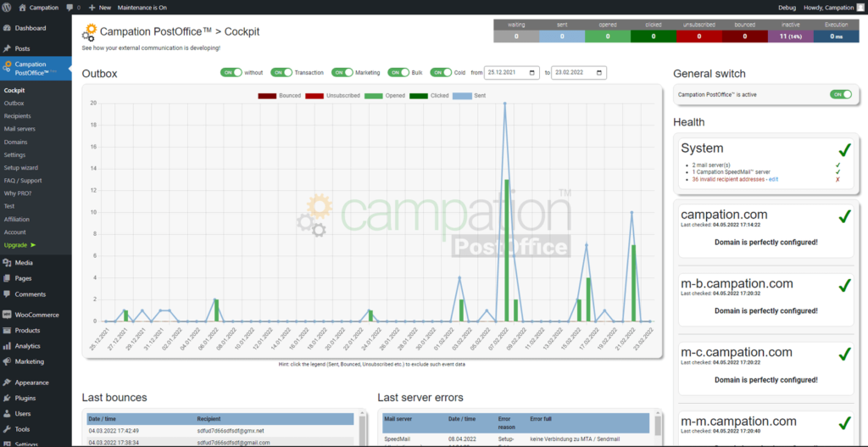Open the Campation site home link

coord(38,8)
